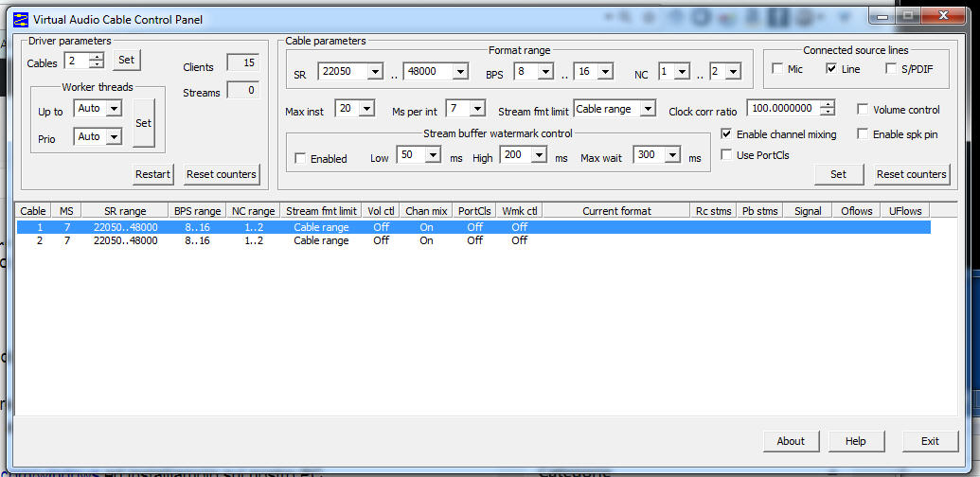Click Reset counters in Cable parameters
Viewport: 980px width, 477px height.
pos(911,174)
